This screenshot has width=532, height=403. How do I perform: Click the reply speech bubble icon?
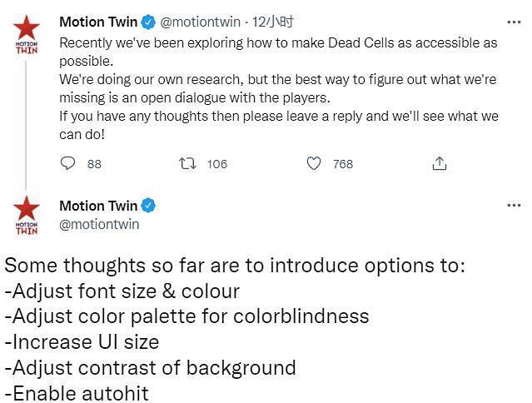68,164
